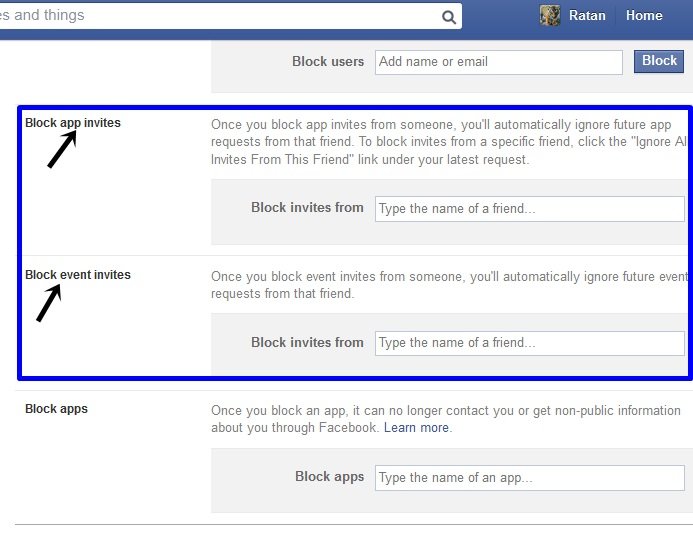Click the Block users name or email field
The image size is (693, 535).
499,62
